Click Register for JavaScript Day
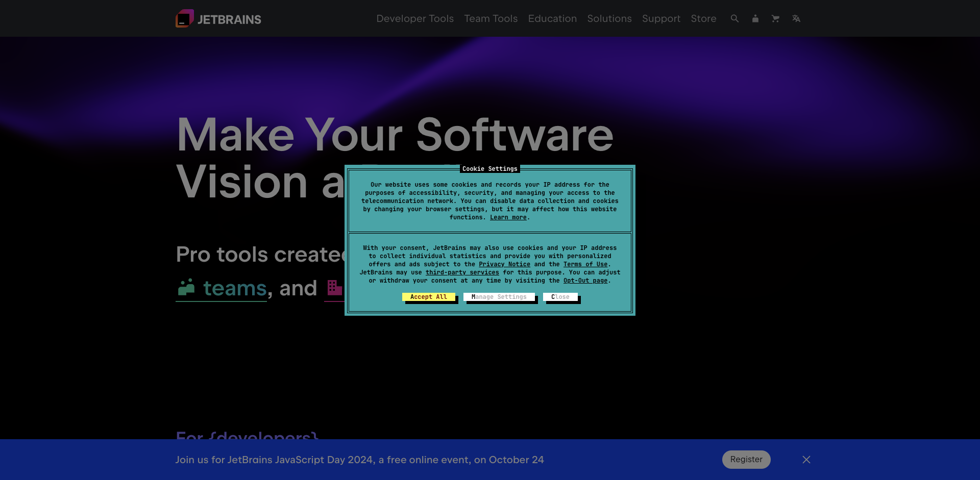980x480 pixels. click(x=746, y=459)
